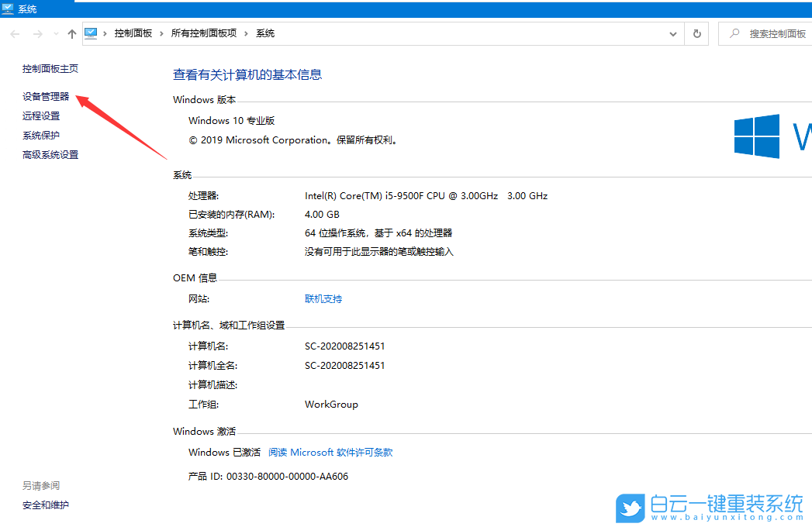Image resolution: width=812 pixels, height=527 pixels.
Task: Click the back navigation arrow
Action: tap(14, 33)
